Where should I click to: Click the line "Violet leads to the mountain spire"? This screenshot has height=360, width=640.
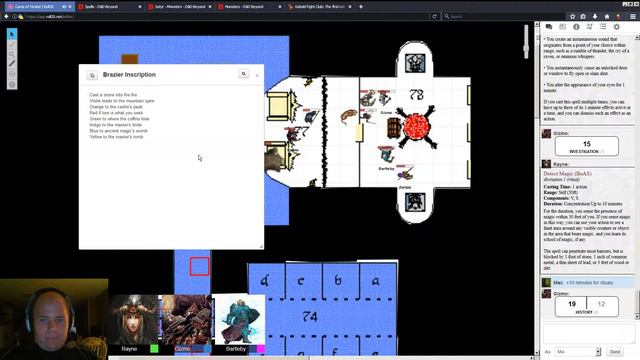pyautogui.click(x=122, y=101)
